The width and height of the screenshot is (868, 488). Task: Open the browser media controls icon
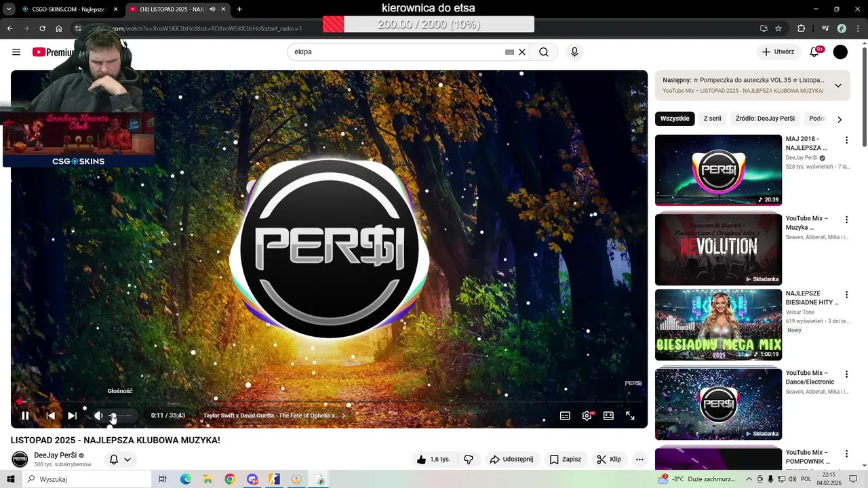coord(825,28)
